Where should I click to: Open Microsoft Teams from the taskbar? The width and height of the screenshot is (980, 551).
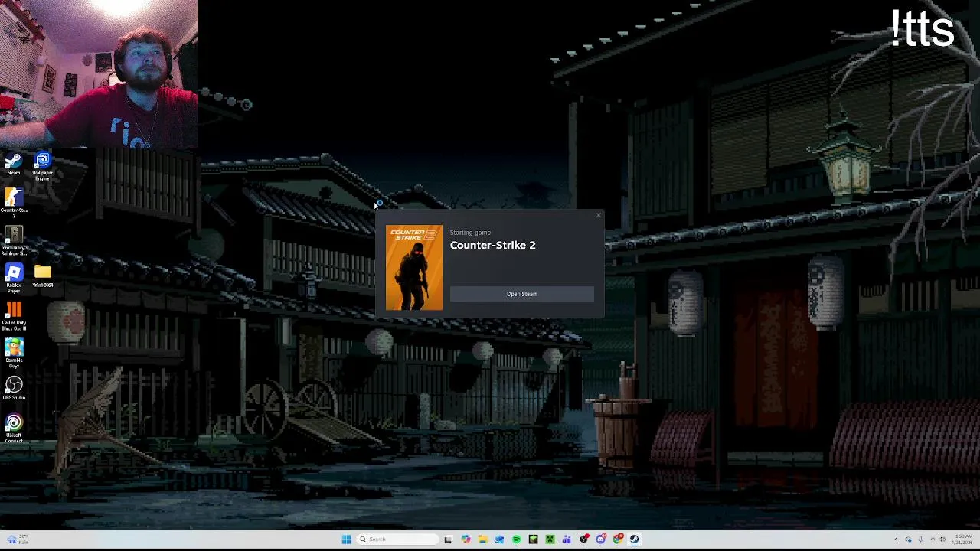[567, 540]
